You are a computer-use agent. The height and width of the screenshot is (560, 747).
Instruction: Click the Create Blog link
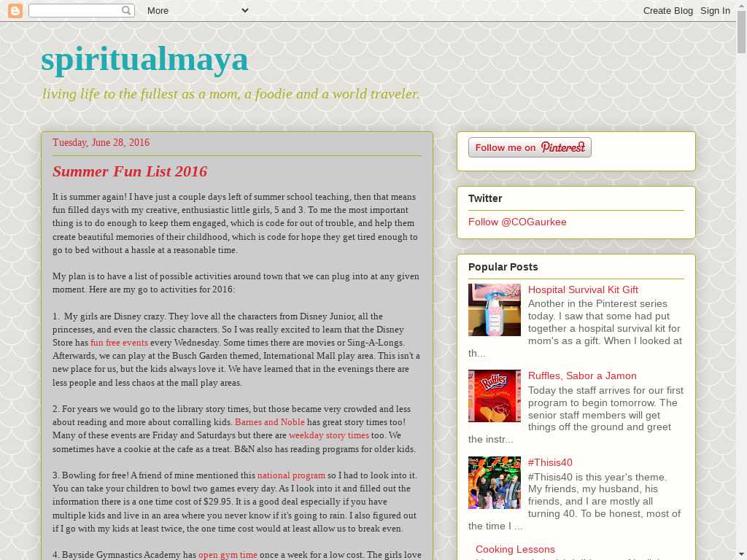[x=667, y=10]
